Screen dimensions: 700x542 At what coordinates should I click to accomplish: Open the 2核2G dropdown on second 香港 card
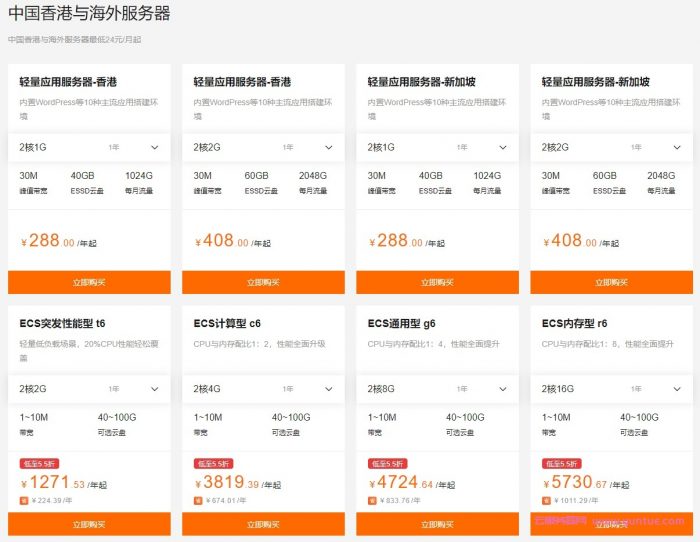coord(263,147)
